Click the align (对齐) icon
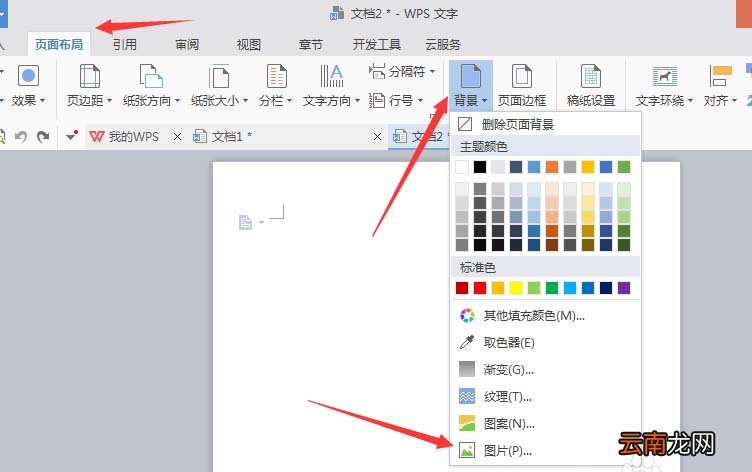The image size is (752, 472). coord(720,76)
